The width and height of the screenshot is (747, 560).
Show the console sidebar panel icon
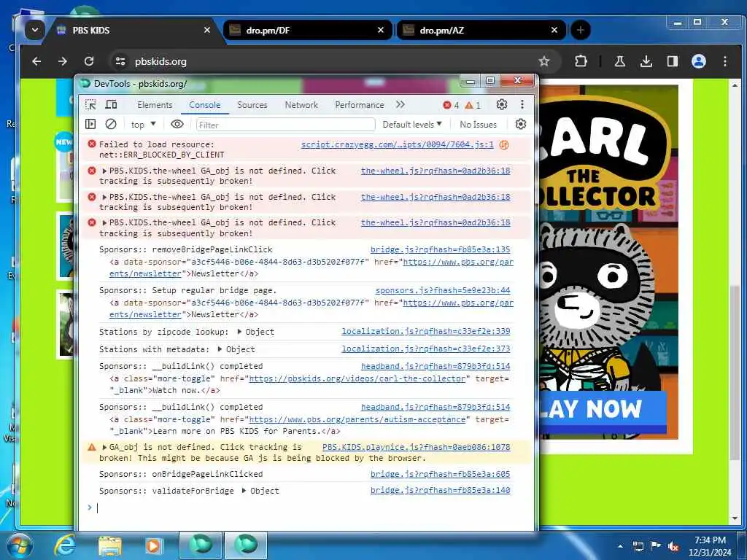tap(90, 124)
